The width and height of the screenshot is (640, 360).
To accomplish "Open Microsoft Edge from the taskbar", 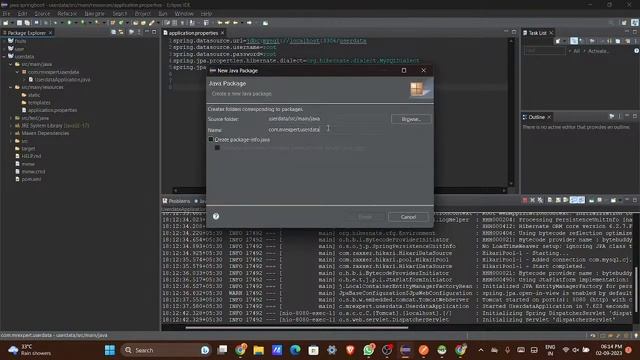I will point(295,350).
